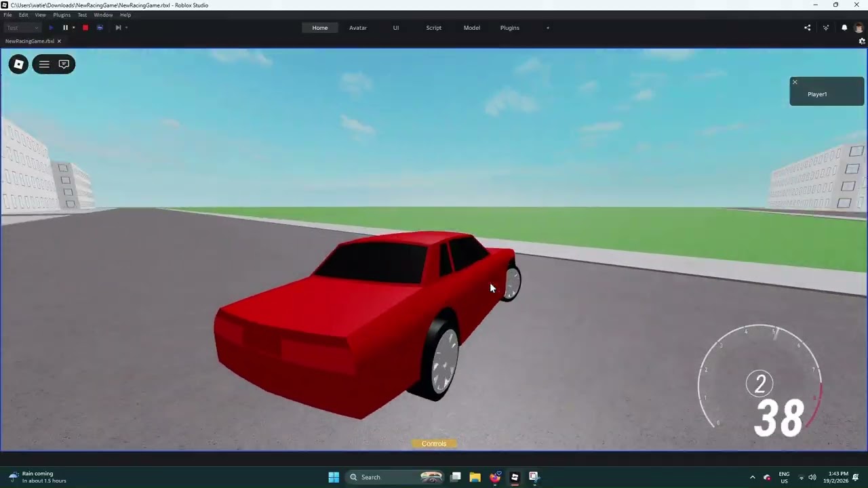Select the Home ribbon tab
The height and width of the screenshot is (488, 868).
(320, 28)
